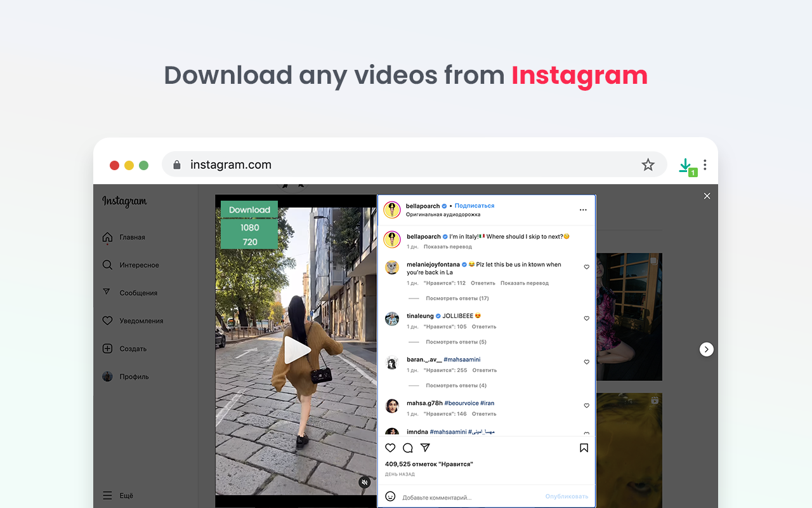Toggle bookmark star in the address bar

[648, 164]
